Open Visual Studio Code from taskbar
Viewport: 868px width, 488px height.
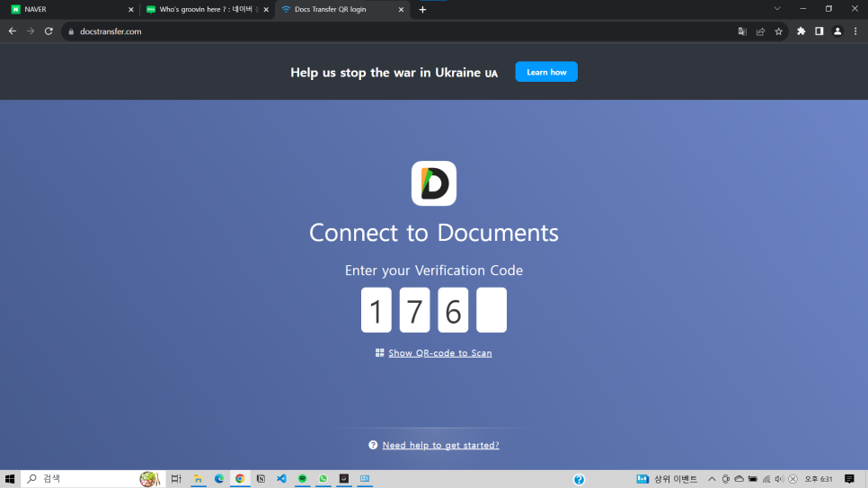tap(282, 479)
